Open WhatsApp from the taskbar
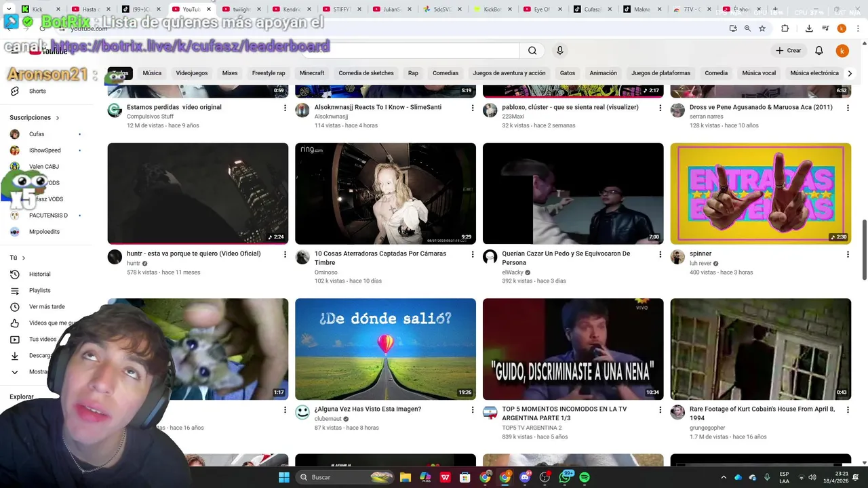Image resolution: width=868 pixels, height=488 pixels. (x=565, y=477)
